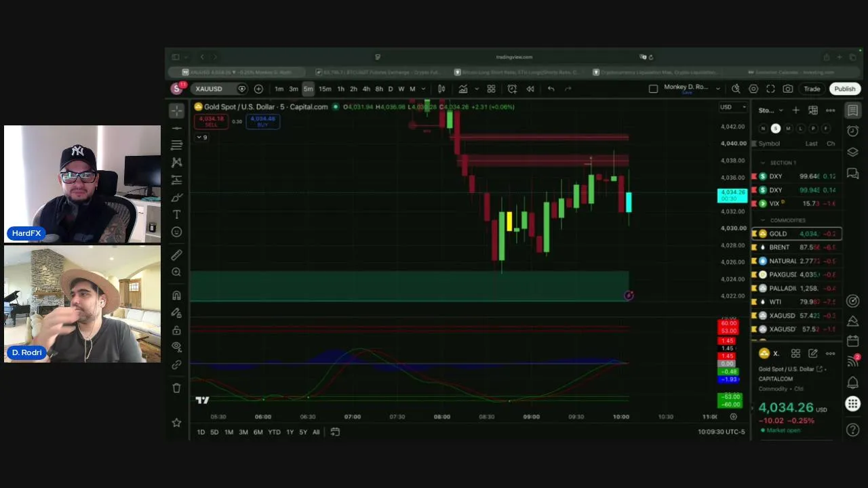Open the forecasting and measurement tools
Image resolution: width=868 pixels, height=488 pixels.
pos(177,180)
